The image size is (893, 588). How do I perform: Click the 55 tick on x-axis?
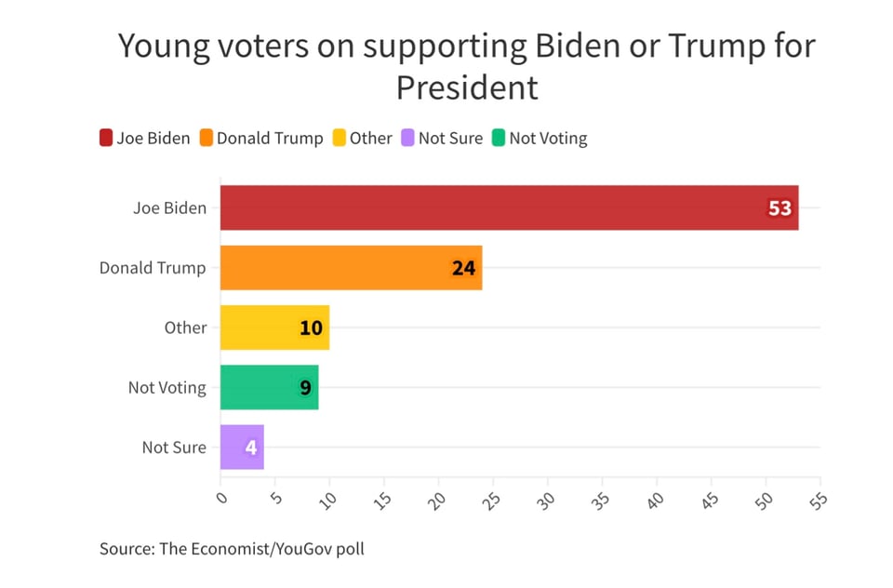[x=818, y=500]
